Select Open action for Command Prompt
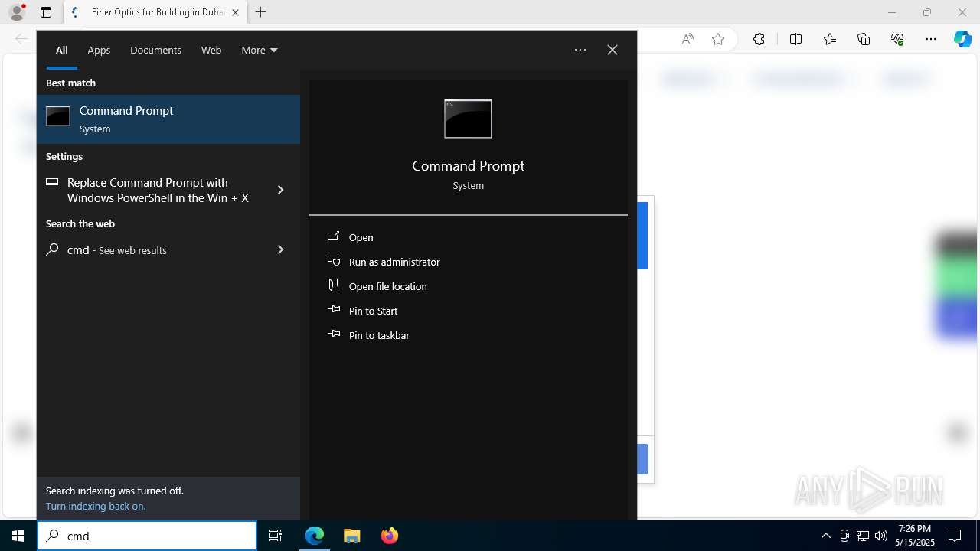 click(361, 237)
